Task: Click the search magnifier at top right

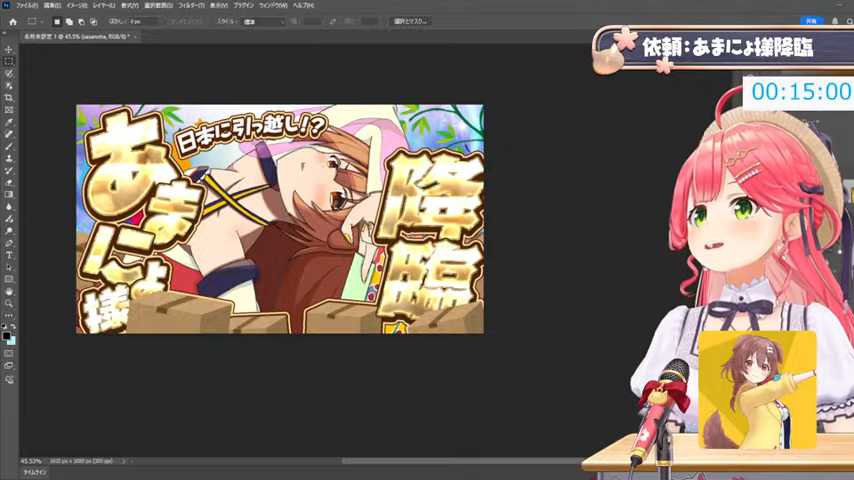Action: point(849,21)
